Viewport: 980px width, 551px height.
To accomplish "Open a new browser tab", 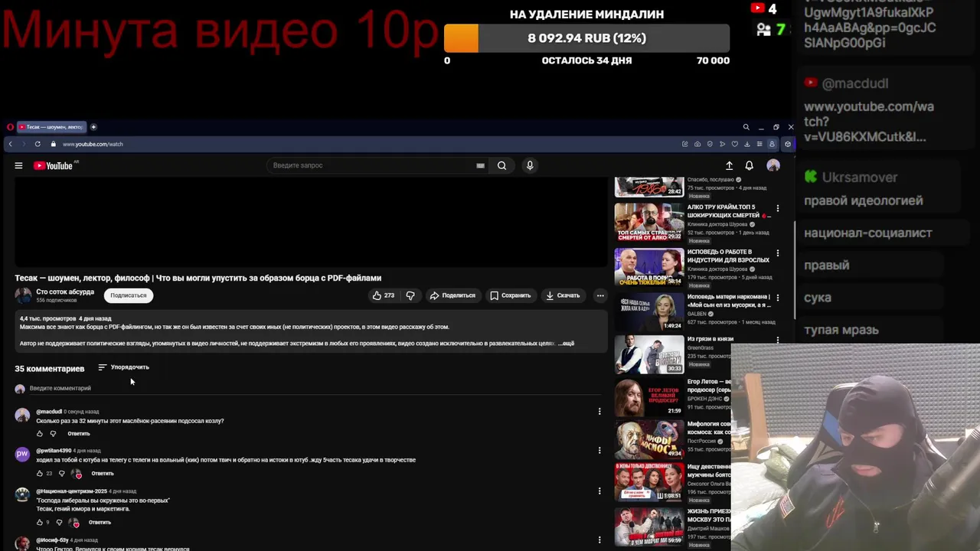I will pos(93,127).
